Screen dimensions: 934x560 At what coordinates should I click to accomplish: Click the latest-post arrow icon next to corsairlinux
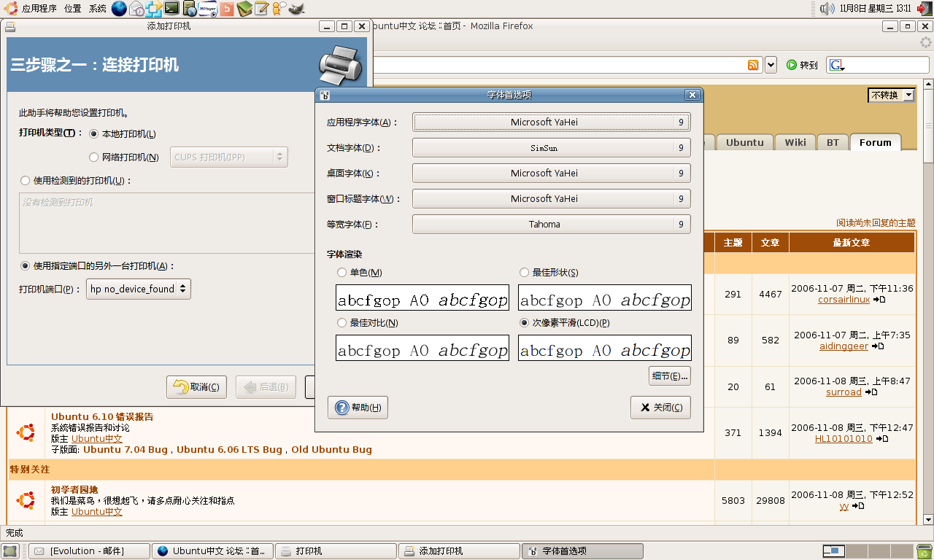(879, 300)
